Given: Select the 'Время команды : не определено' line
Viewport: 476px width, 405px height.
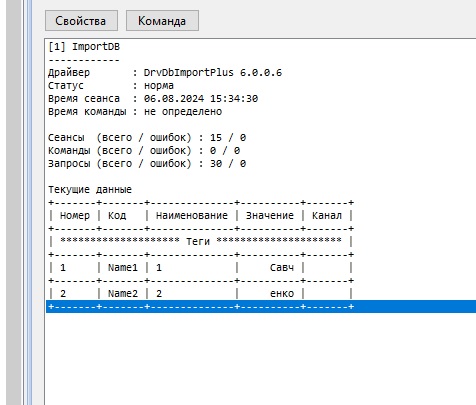Looking at the screenshot, I should [135, 111].
